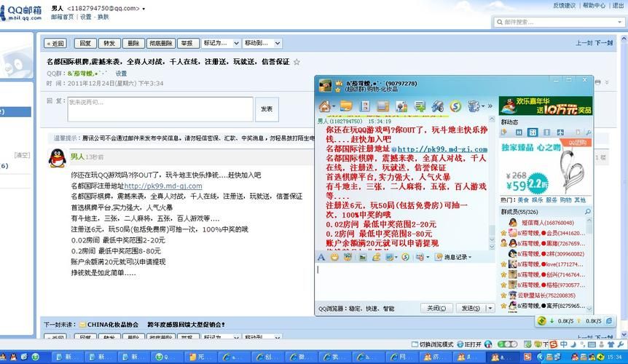Open the 帮助中心 link

tap(594, 6)
